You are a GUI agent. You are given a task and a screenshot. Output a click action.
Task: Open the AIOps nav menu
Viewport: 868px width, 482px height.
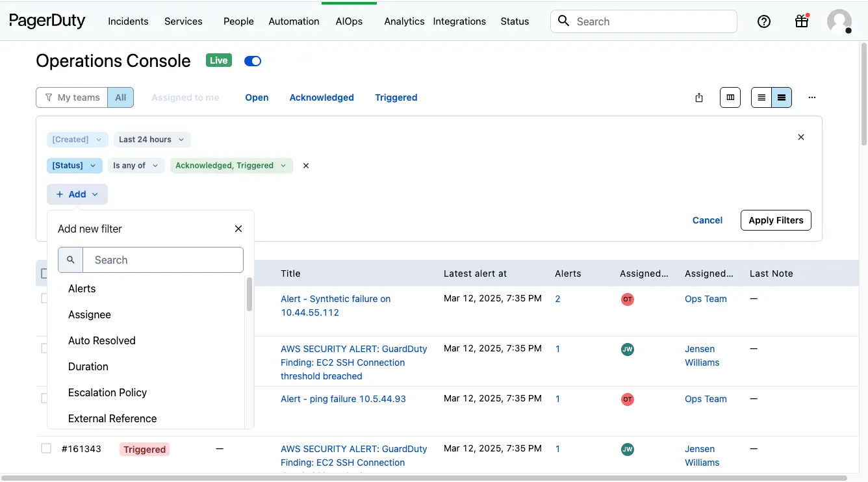point(349,21)
